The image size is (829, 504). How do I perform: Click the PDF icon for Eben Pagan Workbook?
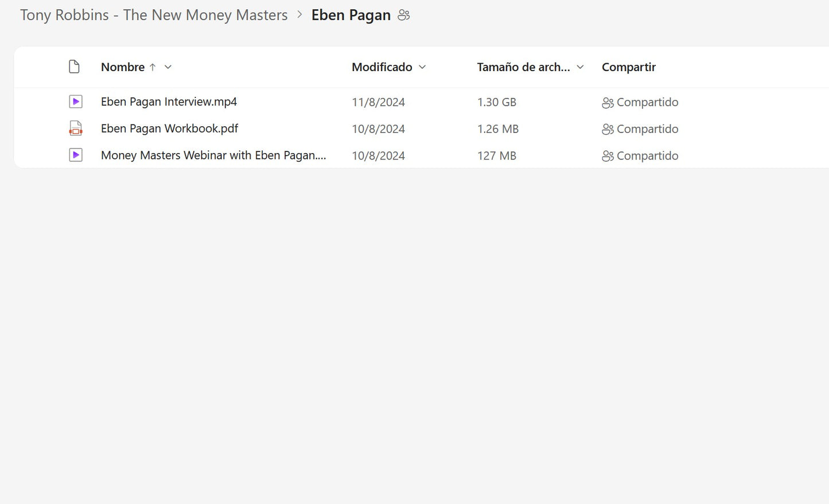click(75, 128)
